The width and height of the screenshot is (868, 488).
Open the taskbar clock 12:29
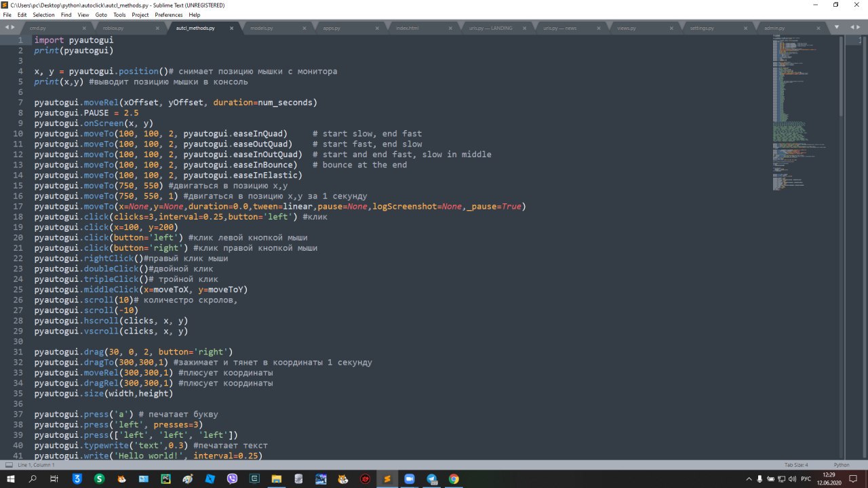[x=829, y=479]
